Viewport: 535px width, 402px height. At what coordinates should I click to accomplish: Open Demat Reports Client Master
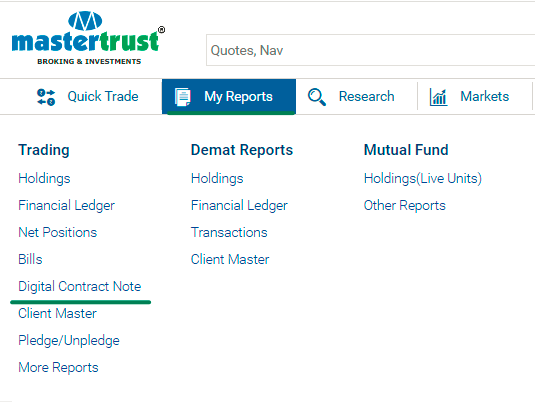(230, 259)
